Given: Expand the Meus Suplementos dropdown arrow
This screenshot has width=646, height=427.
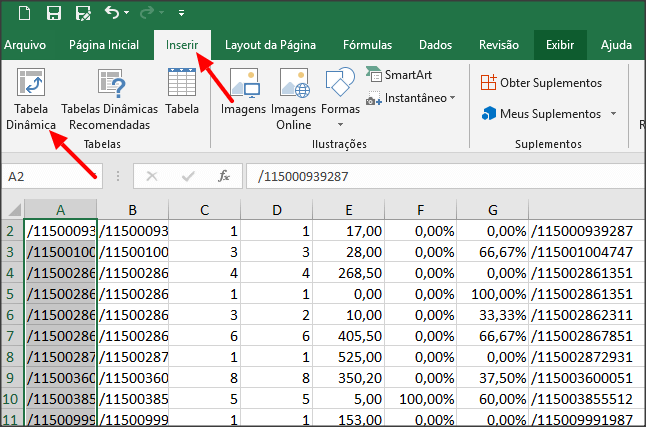Looking at the screenshot, I should pos(613,113).
